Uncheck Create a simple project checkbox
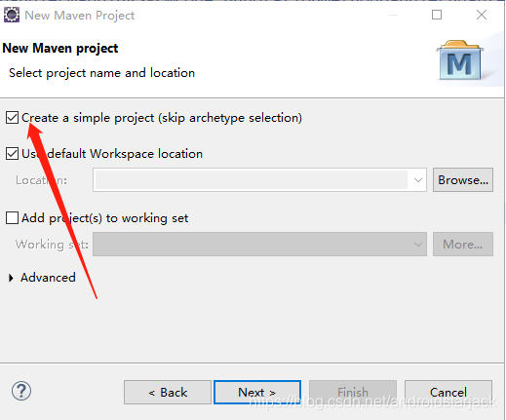 pyautogui.click(x=12, y=118)
